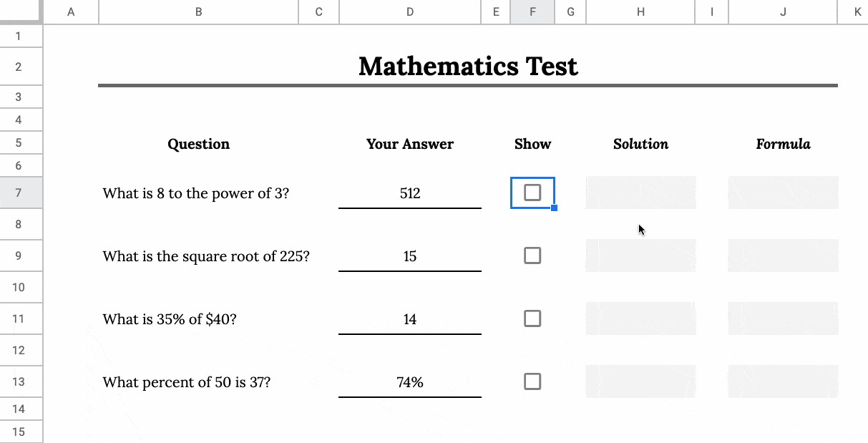Toggle the Show checkbox for the power of 3 question

coord(532,193)
